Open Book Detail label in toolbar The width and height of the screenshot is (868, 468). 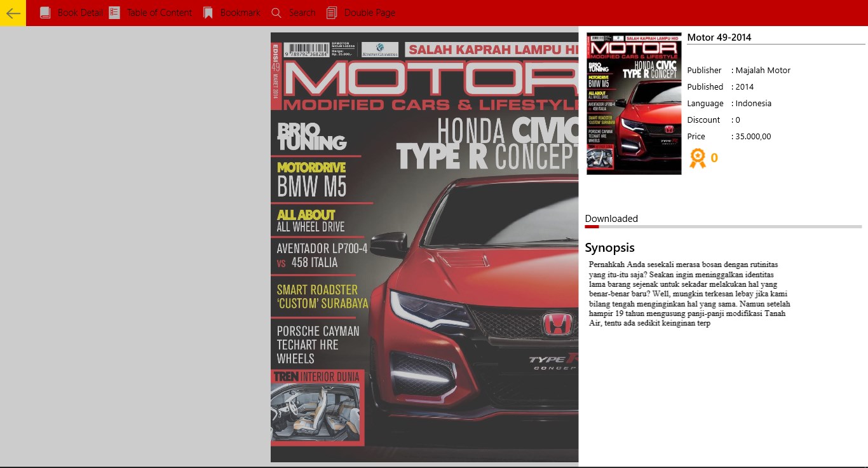point(80,13)
